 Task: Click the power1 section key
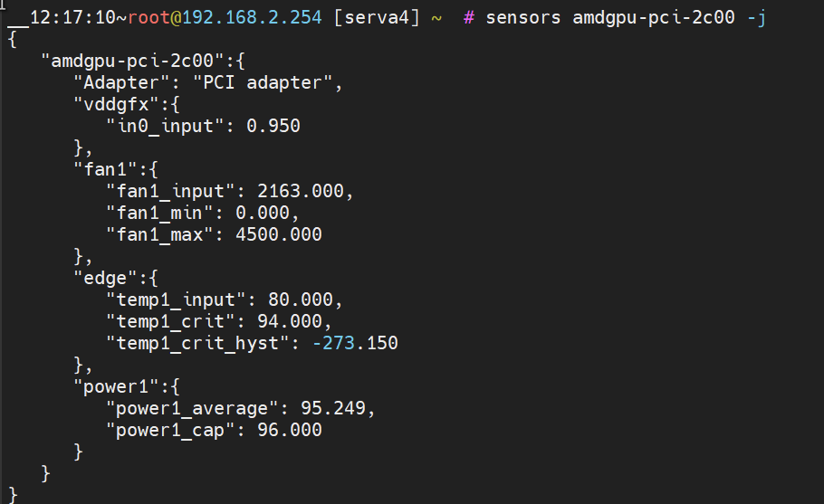point(116,387)
